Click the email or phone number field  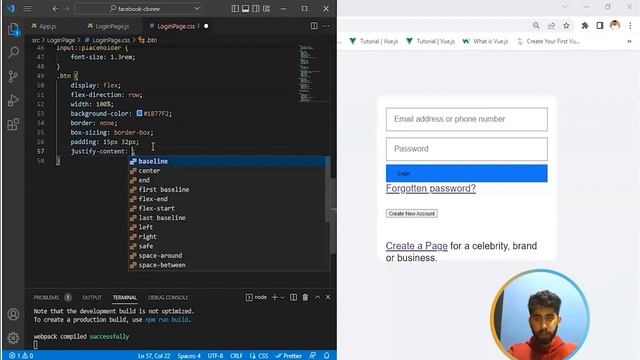(x=467, y=119)
